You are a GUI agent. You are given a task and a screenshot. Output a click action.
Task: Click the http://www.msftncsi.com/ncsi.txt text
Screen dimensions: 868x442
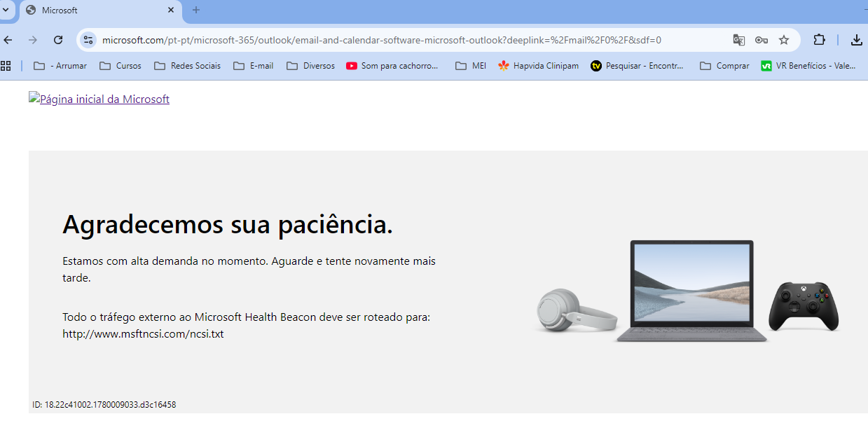click(143, 334)
